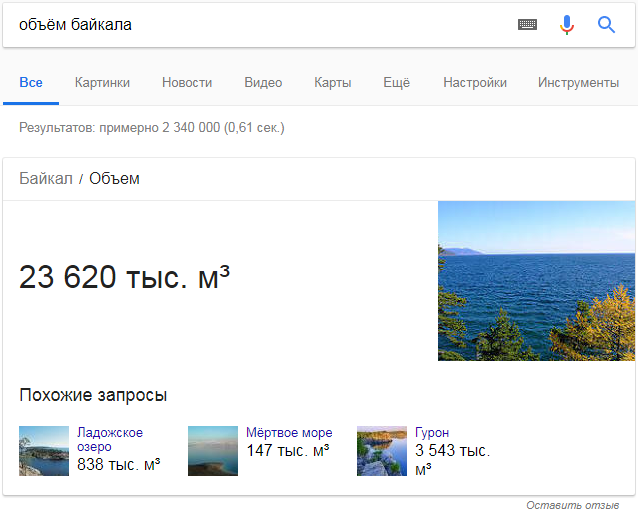Open the Настройки menu

(x=475, y=83)
